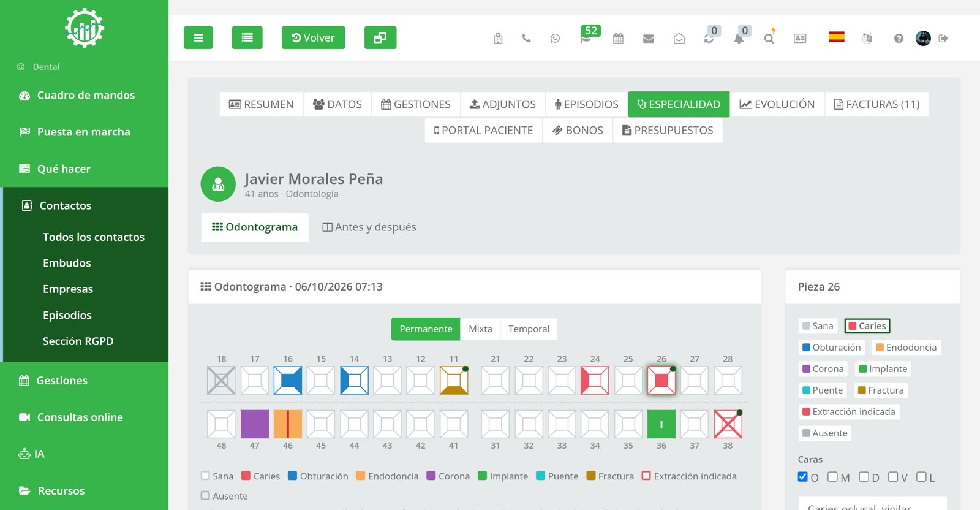Click the hamburger menu button in top bar
This screenshot has width=980, height=510.
tap(198, 37)
